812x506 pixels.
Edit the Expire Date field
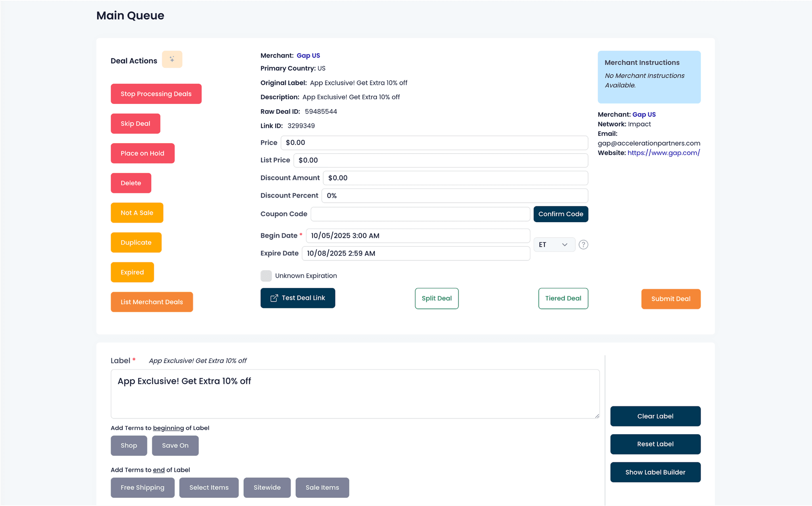pyautogui.click(x=416, y=254)
